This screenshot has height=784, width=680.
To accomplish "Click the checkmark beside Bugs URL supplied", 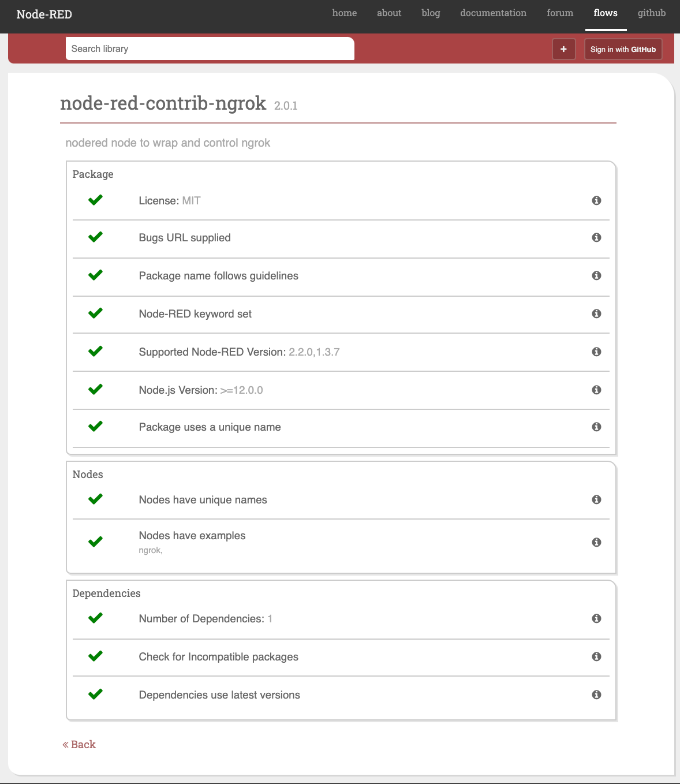I will pyautogui.click(x=95, y=237).
